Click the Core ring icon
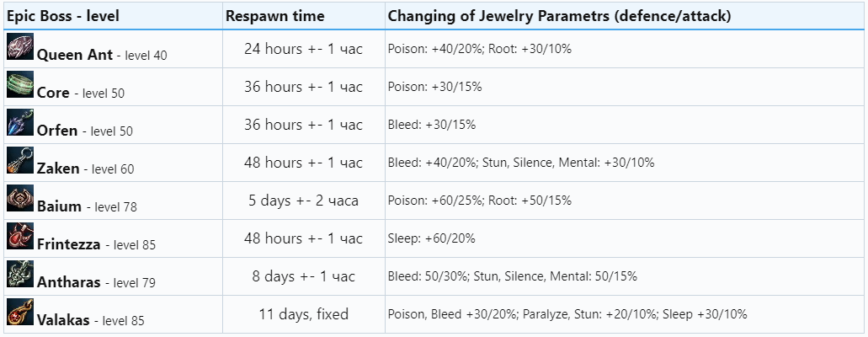 [x=20, y=85]
